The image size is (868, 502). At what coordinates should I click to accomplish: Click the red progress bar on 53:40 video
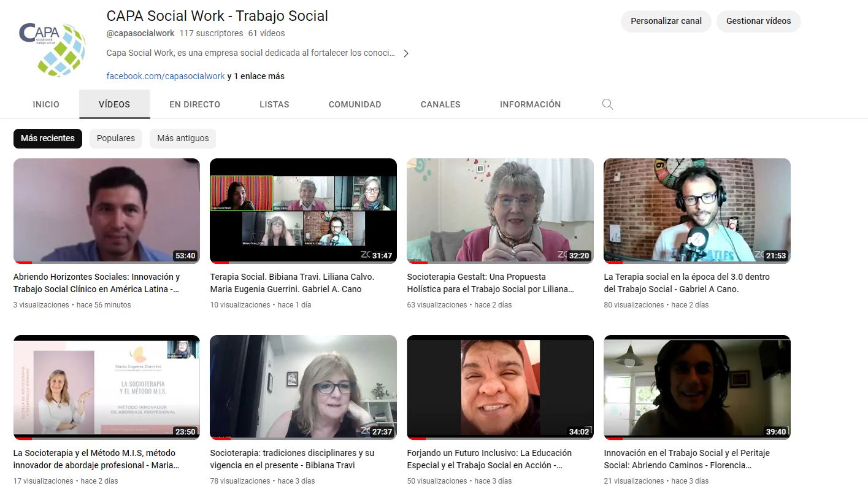[x=23, y=263]
